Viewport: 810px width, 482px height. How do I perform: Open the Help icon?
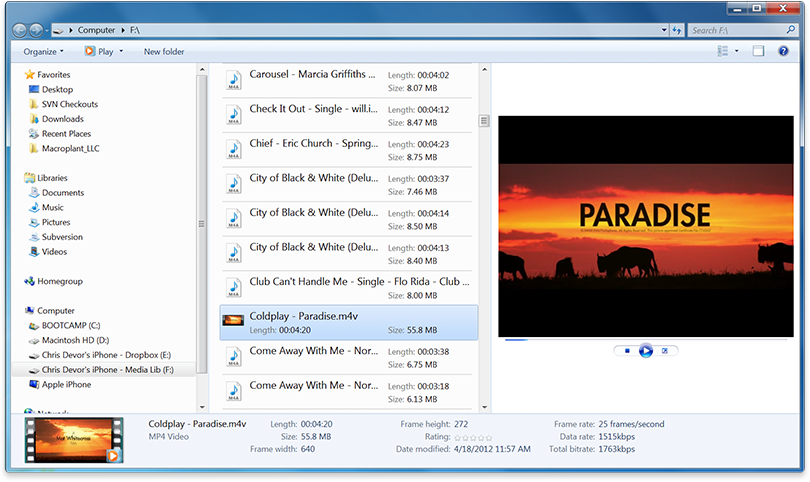(x=783, y=51)
